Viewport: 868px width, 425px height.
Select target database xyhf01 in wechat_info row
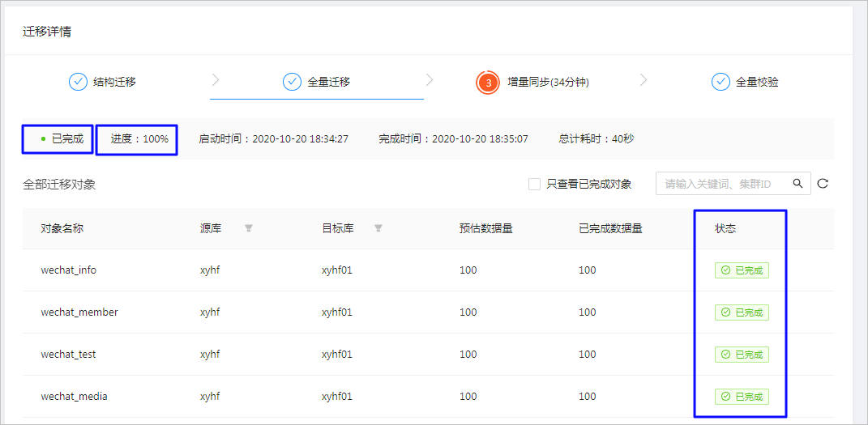tap(336, 270)
